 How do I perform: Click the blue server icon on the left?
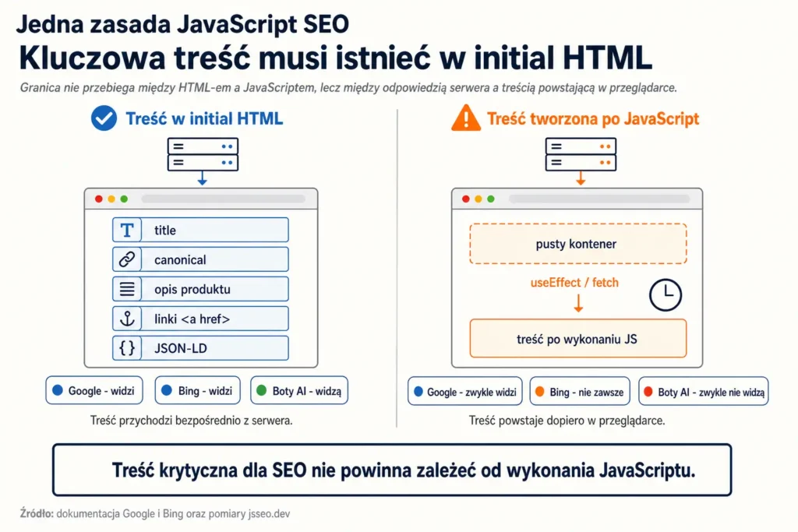[203, 155]
